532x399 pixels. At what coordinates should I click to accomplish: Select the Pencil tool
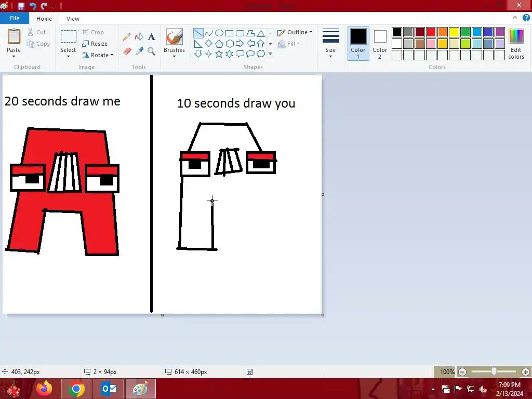pos(127,36)
